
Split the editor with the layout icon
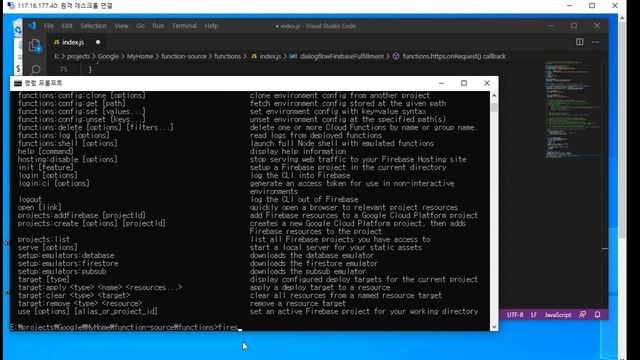(x=580, y=42)
